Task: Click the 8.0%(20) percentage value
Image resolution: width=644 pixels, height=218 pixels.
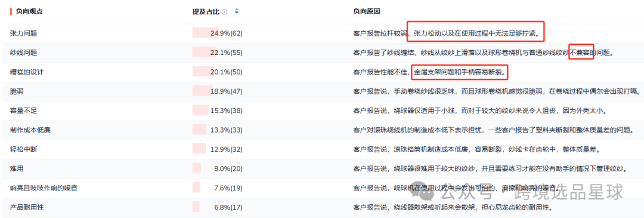Action: 228,168
